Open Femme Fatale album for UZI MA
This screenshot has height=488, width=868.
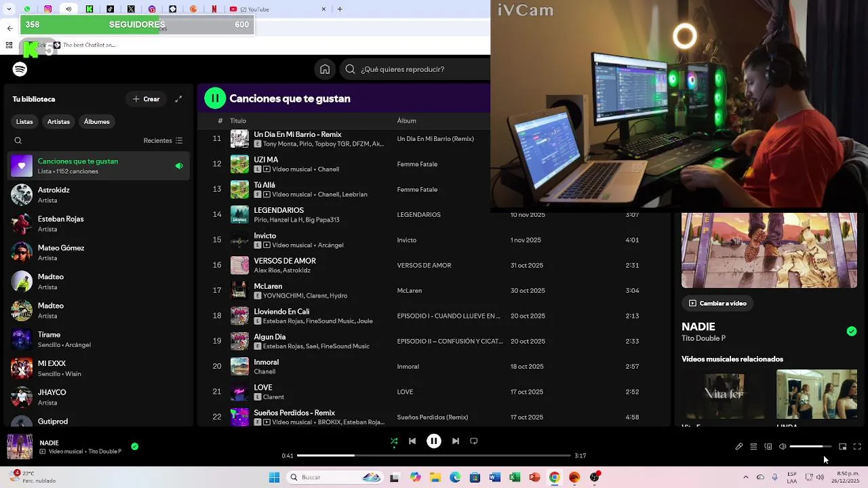(417, 164)
